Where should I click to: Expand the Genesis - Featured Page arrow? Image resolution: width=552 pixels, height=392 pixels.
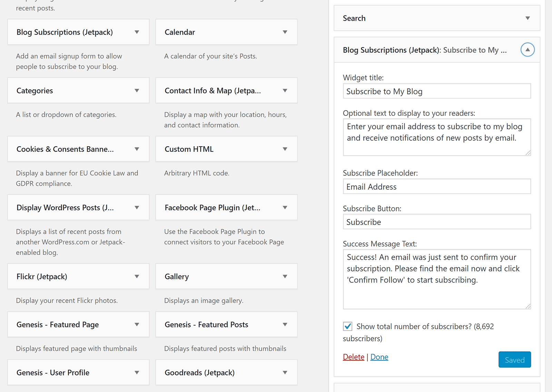tap(137, 324)
